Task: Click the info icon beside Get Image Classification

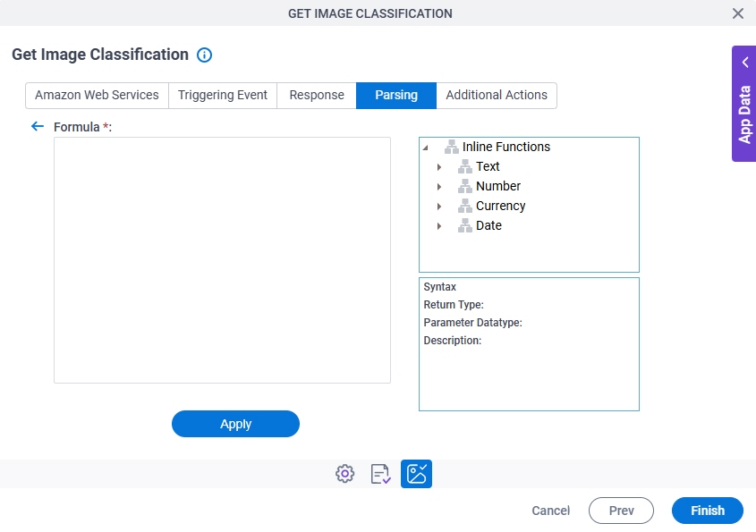Action: pos(204,55)
